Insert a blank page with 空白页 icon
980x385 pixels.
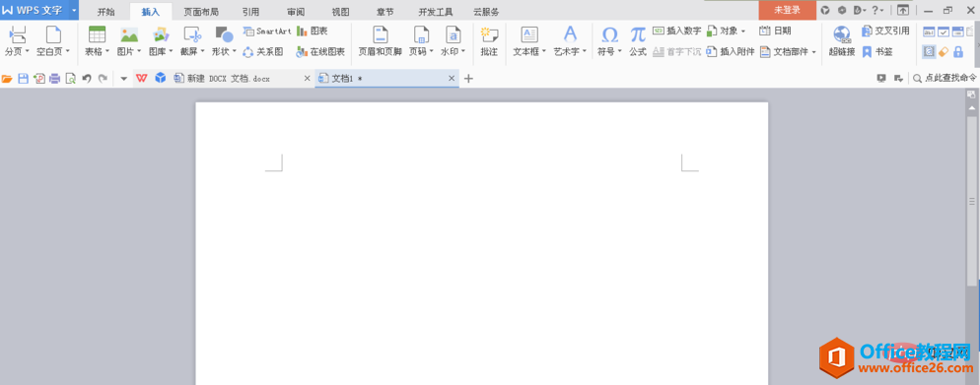tap(53, 34)
